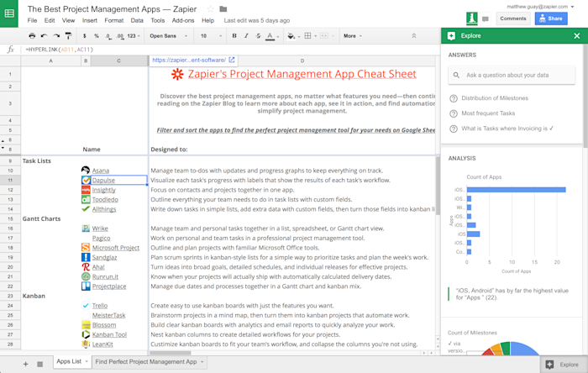
Task: Format as percent icon
Action: point(97,36)
